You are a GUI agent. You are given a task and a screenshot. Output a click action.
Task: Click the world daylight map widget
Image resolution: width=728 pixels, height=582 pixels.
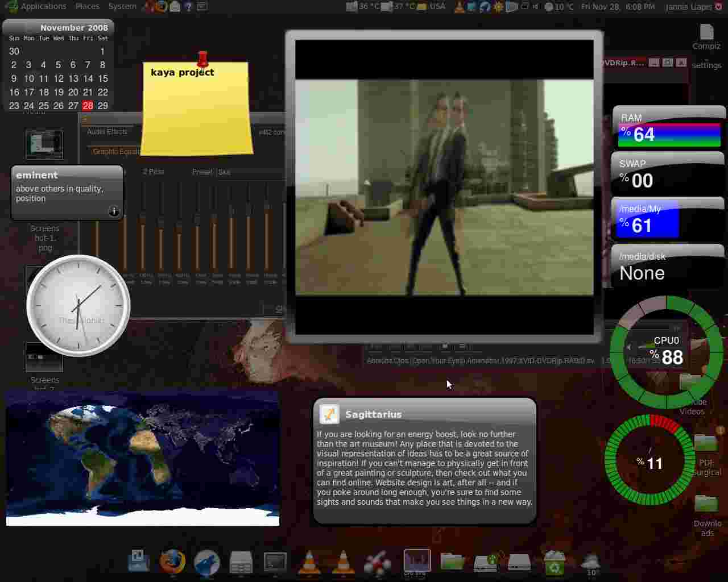[143, 458]
